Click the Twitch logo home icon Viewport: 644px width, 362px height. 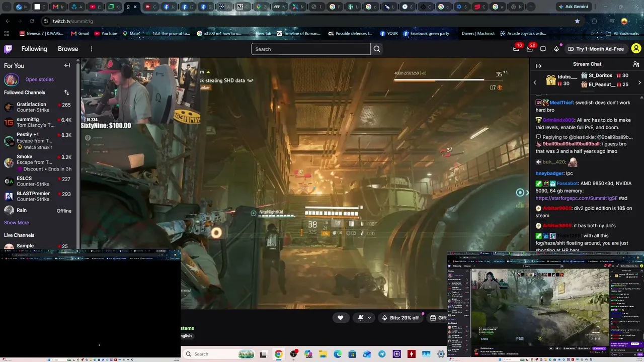pyautogui.click(x=8, y=49)
